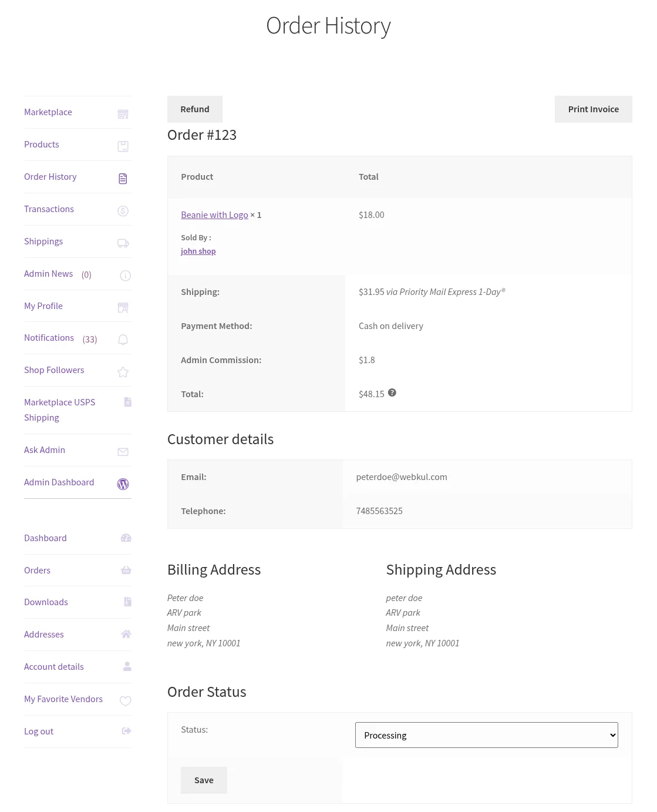Click the Account details person icon
The height and width of the screenshot is (812, 657).
point(127,666)
